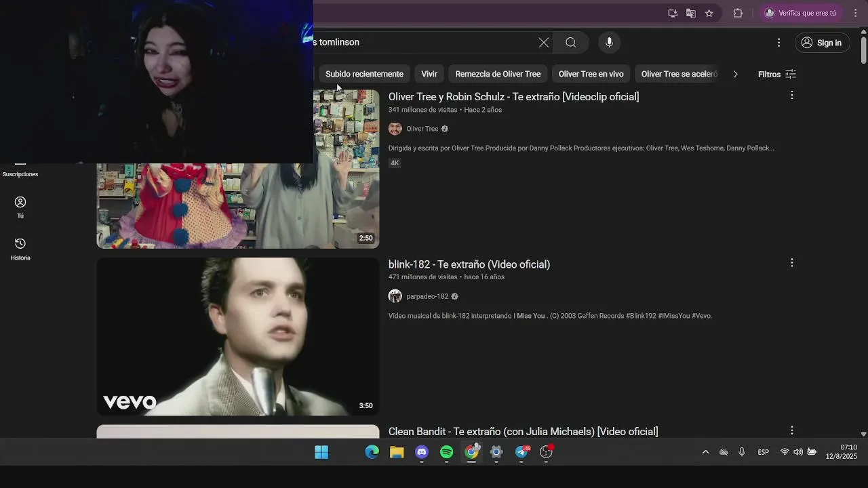Select the 'Subido recientemente' filter chip
Screen dimensions: 868x488
[364, 74]
